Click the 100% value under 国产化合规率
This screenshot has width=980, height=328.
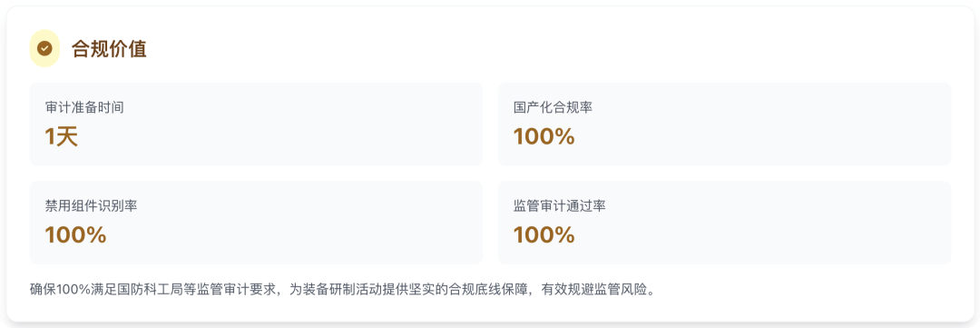point(544,136)
